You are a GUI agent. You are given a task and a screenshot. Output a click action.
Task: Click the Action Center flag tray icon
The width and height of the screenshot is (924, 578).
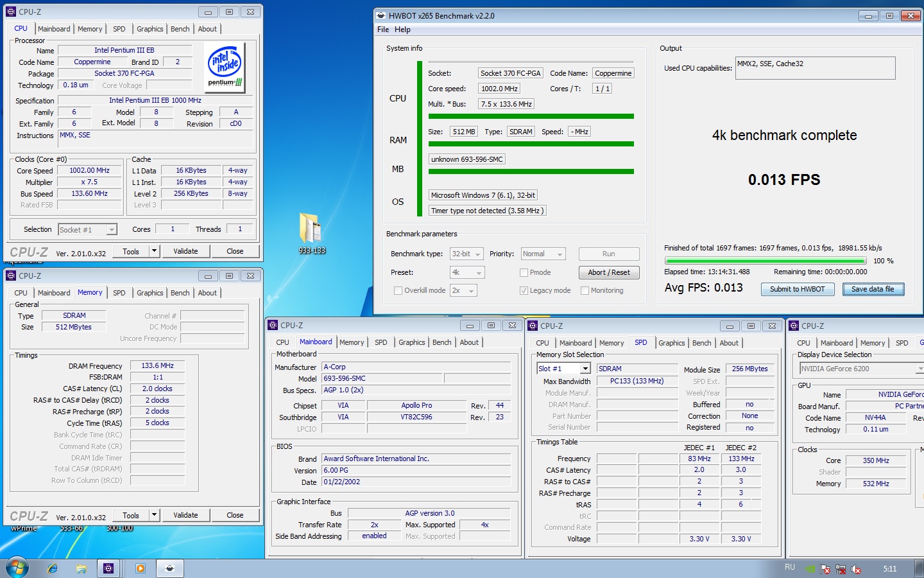coord(825,569)
